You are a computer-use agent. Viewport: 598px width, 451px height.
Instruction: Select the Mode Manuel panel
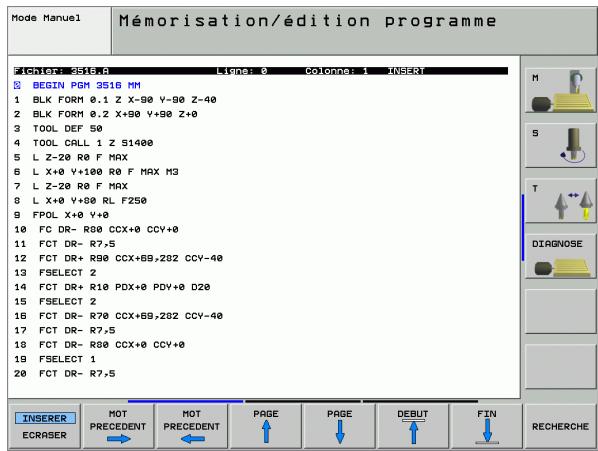pos(59,31)
